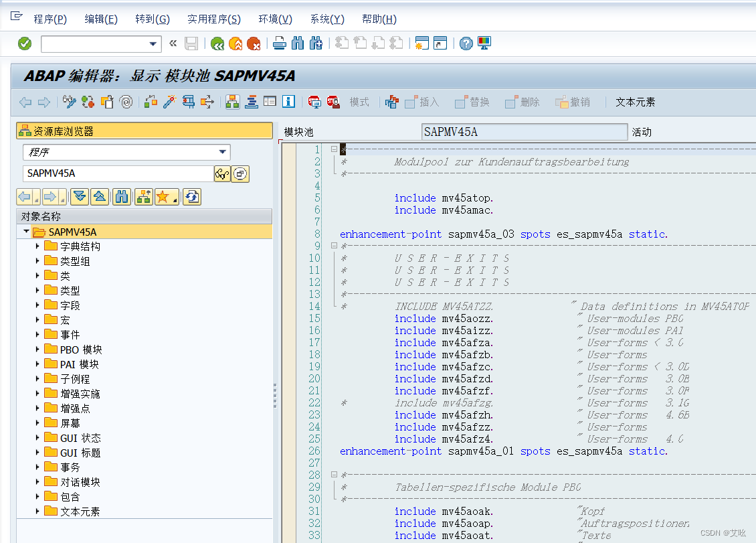Click the Print icon
This screenshot has width=756, height=543.
click(280, 44)
